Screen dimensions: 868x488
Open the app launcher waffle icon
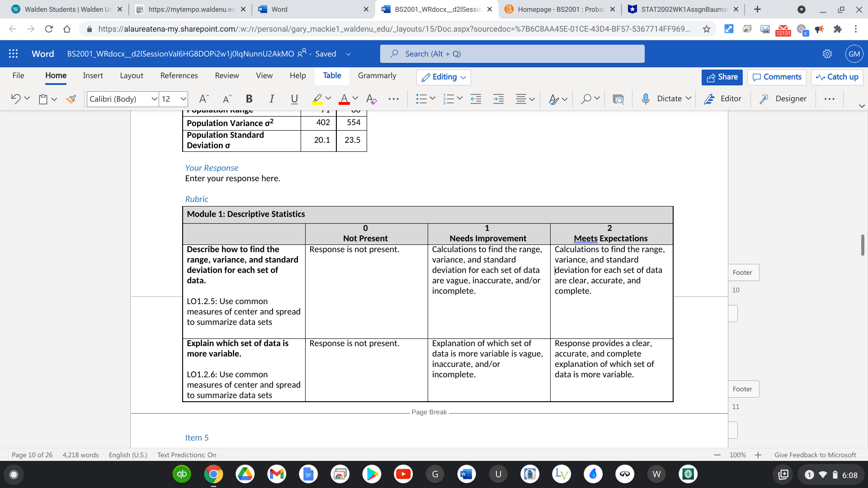pyautogui.click(x=13, y=54)
